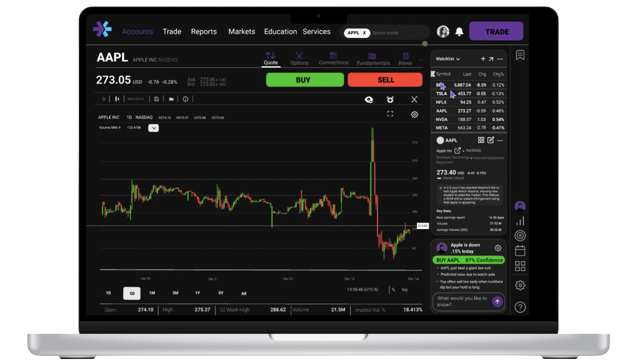Viewport: 617px width, 364px height.
Task: Click the purple TRADE button
Action: click(x=496, y=31)
